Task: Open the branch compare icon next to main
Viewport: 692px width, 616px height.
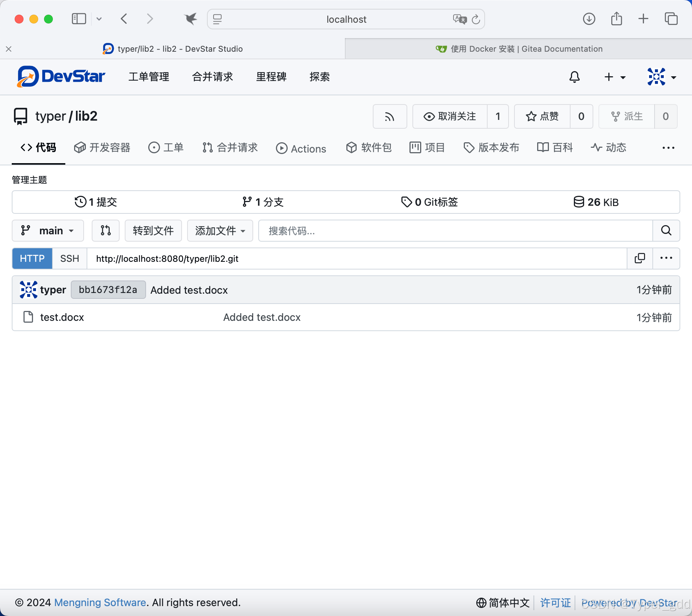Action: pyautogui.click(x=105, y=231)
